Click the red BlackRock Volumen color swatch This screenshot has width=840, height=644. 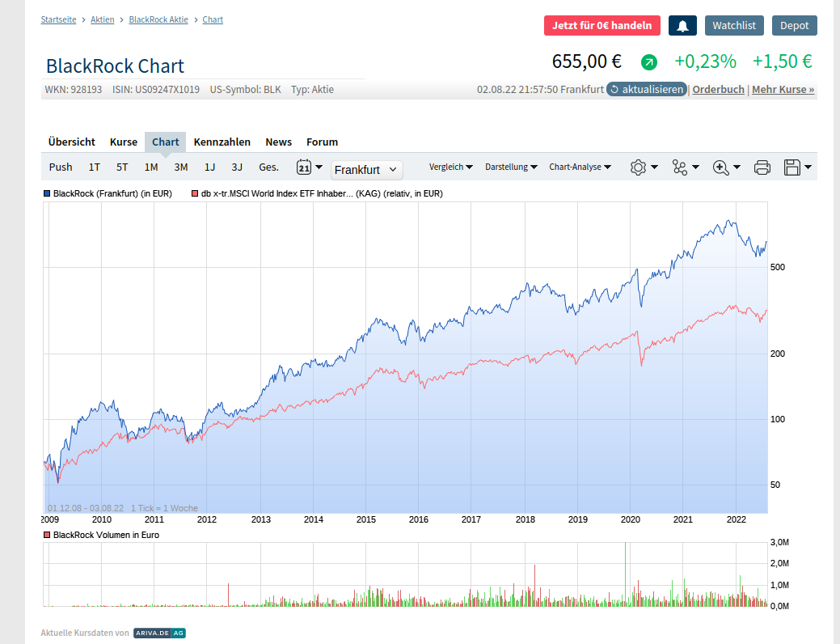tap(48, 536)
